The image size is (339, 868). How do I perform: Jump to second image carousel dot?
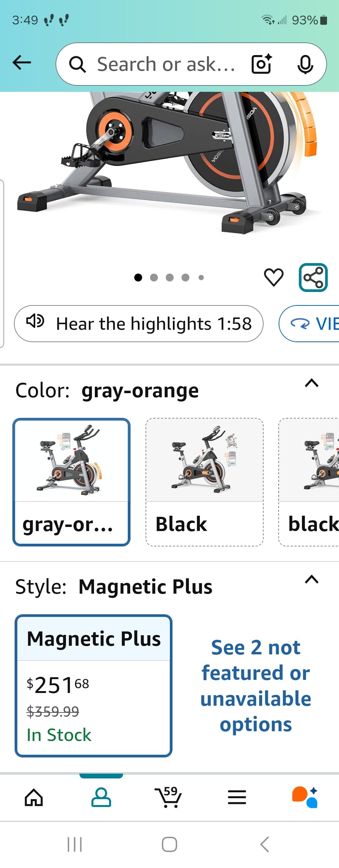[154, 277]
